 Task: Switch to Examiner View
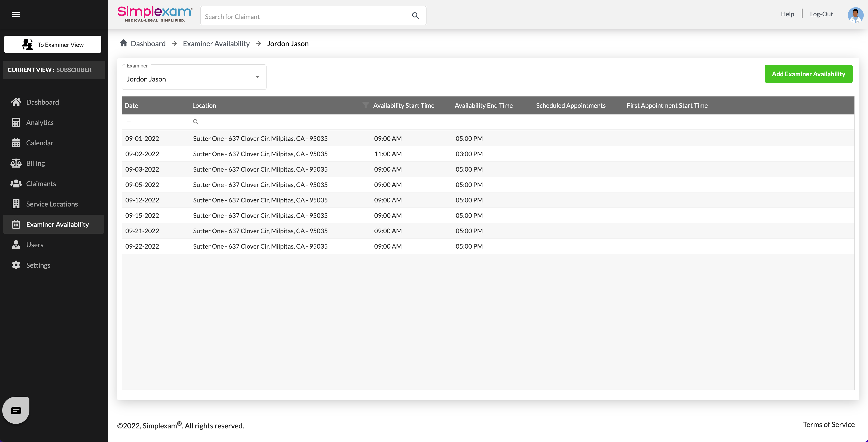[x=52, y=45]
